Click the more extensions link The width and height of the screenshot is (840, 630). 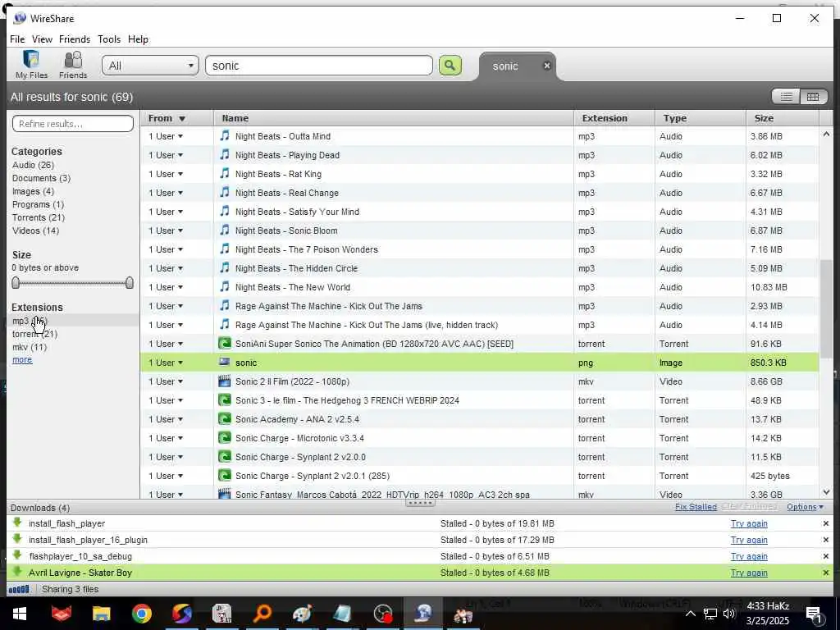point(22,359)
